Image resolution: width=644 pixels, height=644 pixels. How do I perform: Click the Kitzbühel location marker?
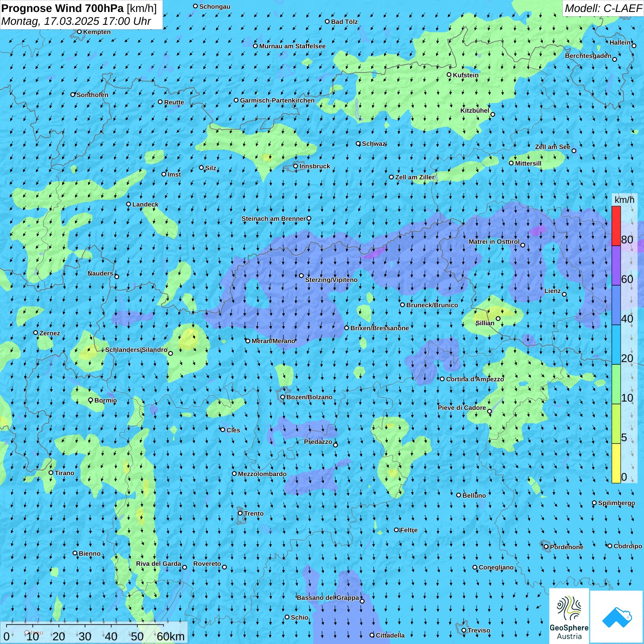[x=493, y=115]
